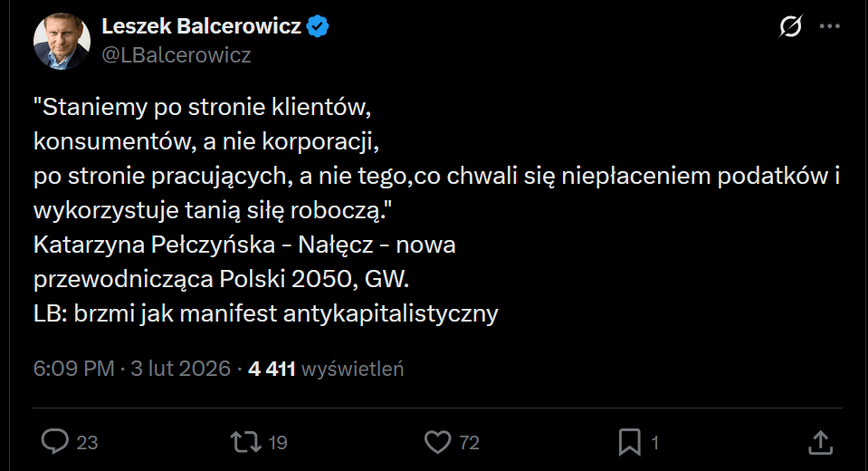Click the reply speech bubble icon
This screenshot has width=868, height=471.
[x=56, y=441]
